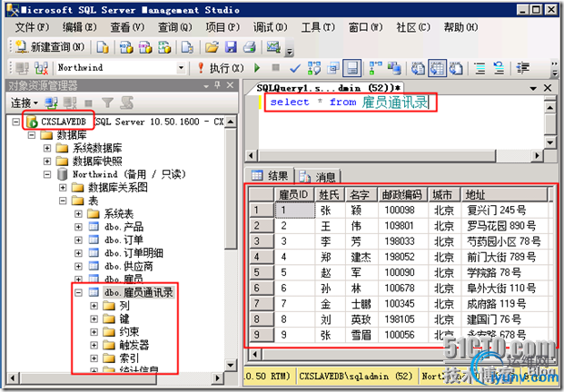Click the Cancel executing query stop icon
The height and width of the screenshot is (392, 564).
click(x=276, y=67)
